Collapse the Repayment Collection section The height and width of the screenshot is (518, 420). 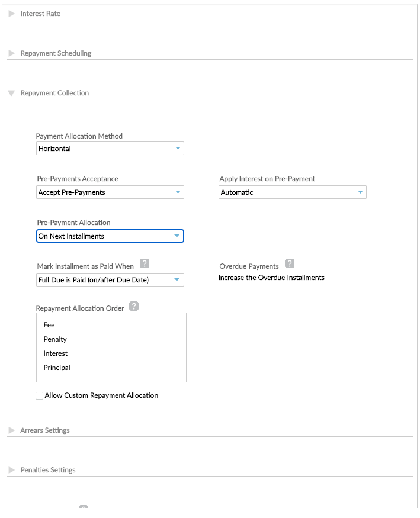[10, 92]
